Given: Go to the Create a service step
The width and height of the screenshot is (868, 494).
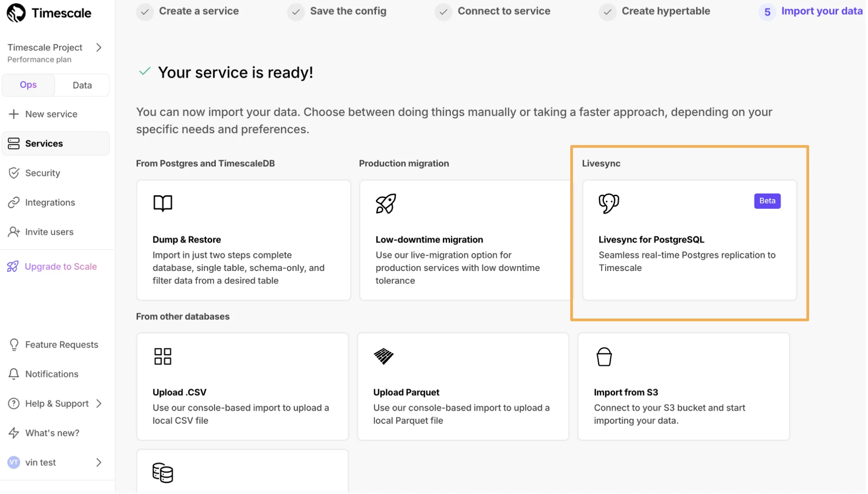Looking at the screenshot, I should [198, 11].
